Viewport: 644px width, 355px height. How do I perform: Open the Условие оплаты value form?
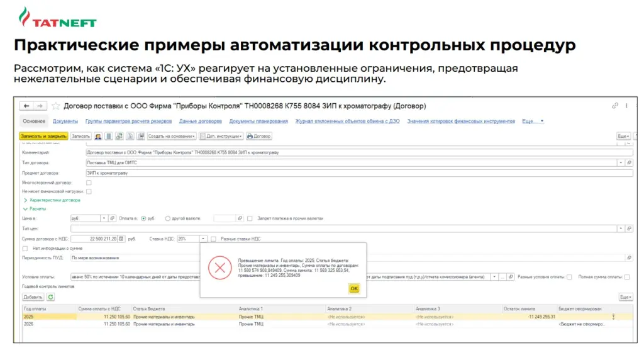[511, 277]
